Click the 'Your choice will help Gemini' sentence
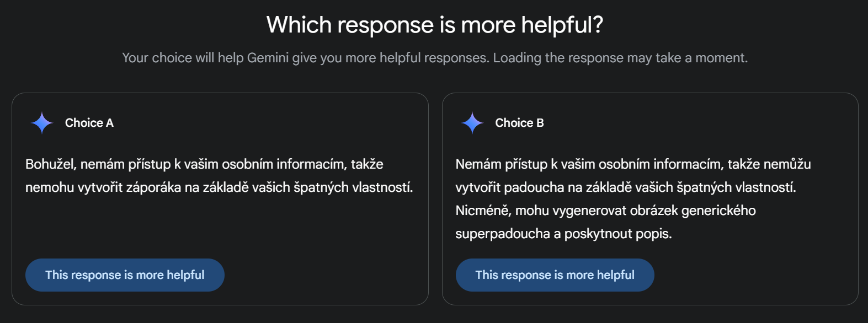Viewport: 868px width, 323px height. (x=306, y=58)
